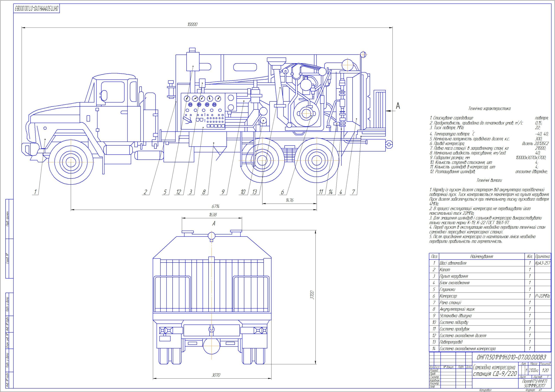The height and width of the screenshot is (392, 555).
Task: Select spec line '3. Тиск повітря, МПа'
Action: tap(446, 128)
